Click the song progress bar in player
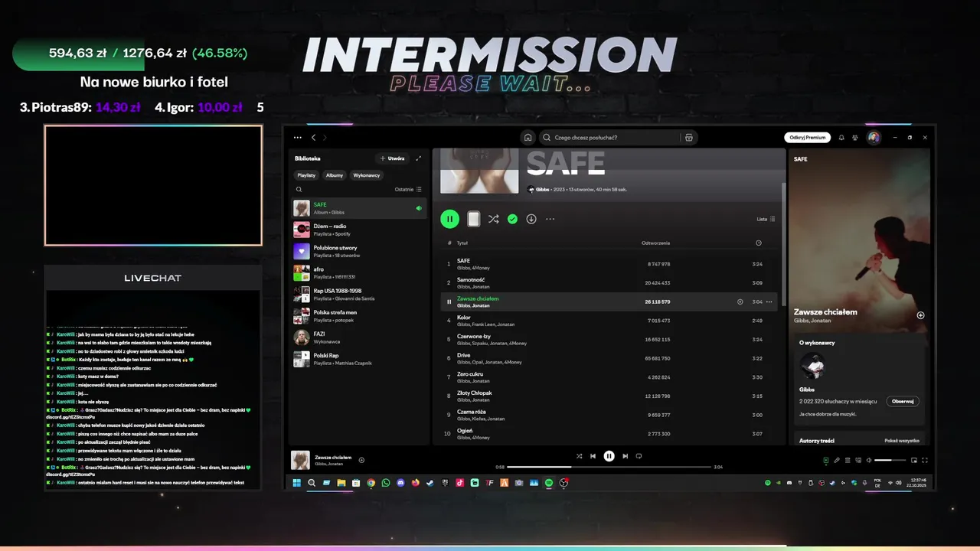The image size is (980, 551). tap(609, 467)
